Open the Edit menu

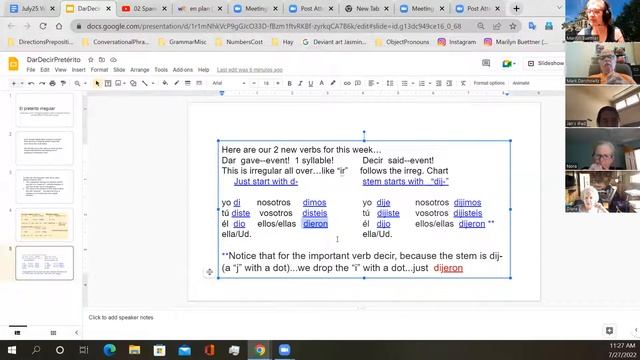click(44, 70)
